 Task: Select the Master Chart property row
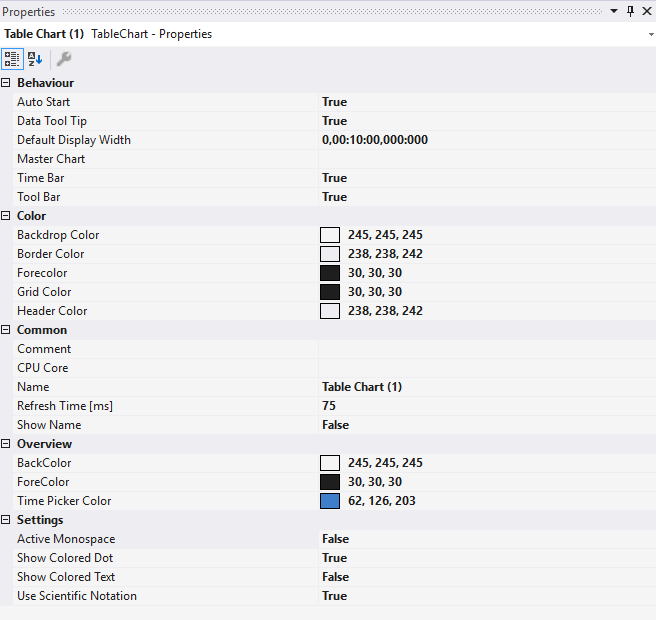[51, 159]
